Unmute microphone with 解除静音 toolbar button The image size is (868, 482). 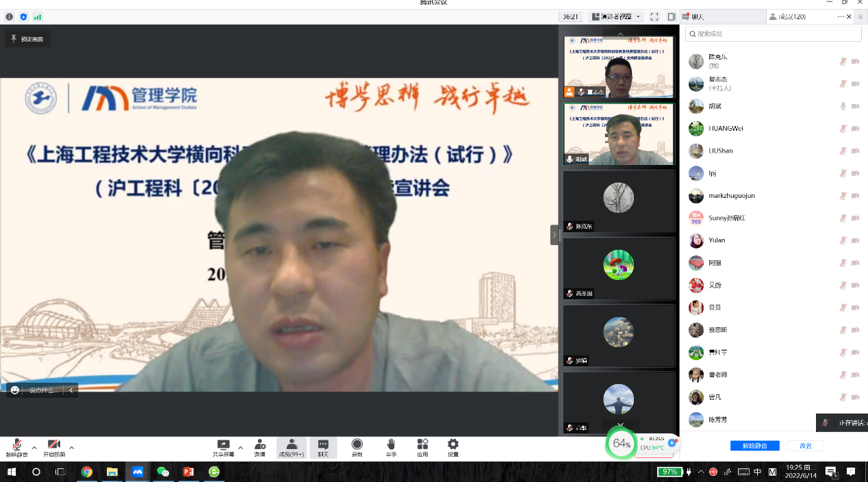pyautogui.click(x=16, y=446)
